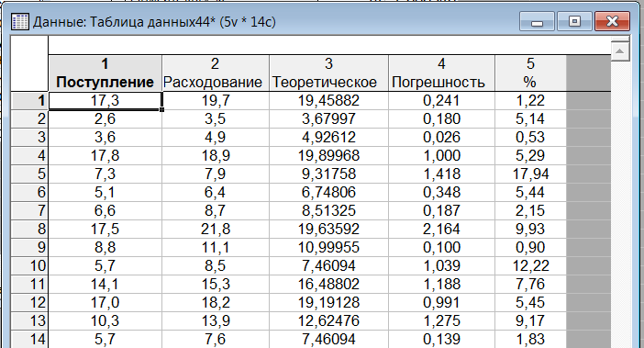Click cell with value 8,8
The width and height of the screenshot is (644, 348).
pos(105,247)
